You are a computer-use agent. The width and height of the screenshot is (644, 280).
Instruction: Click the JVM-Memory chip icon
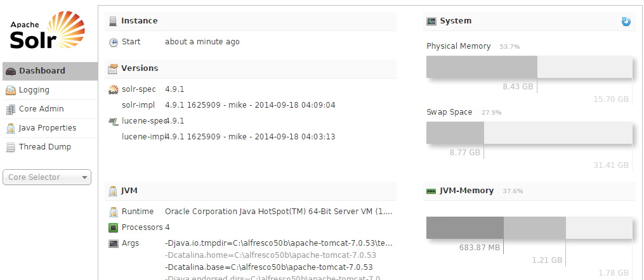pyautogui.click(x=431, y=191)
